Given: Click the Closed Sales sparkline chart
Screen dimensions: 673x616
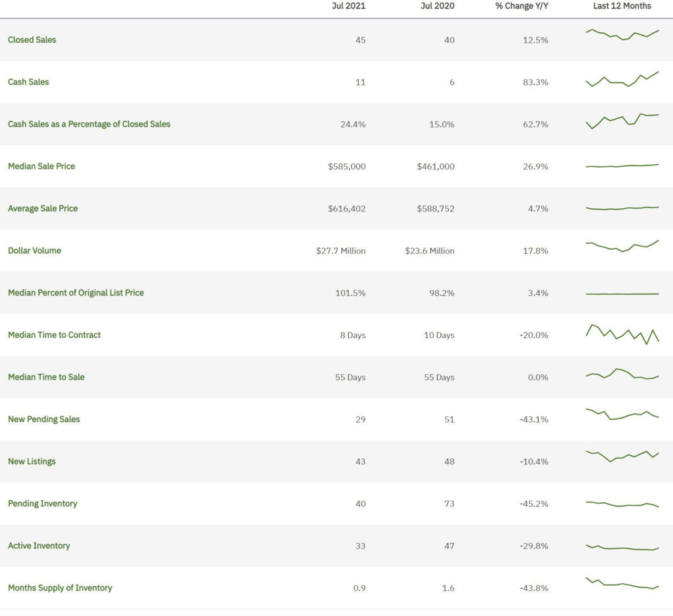Looking at the screenshot, I should pyautogui.click(x=622, y=34).
